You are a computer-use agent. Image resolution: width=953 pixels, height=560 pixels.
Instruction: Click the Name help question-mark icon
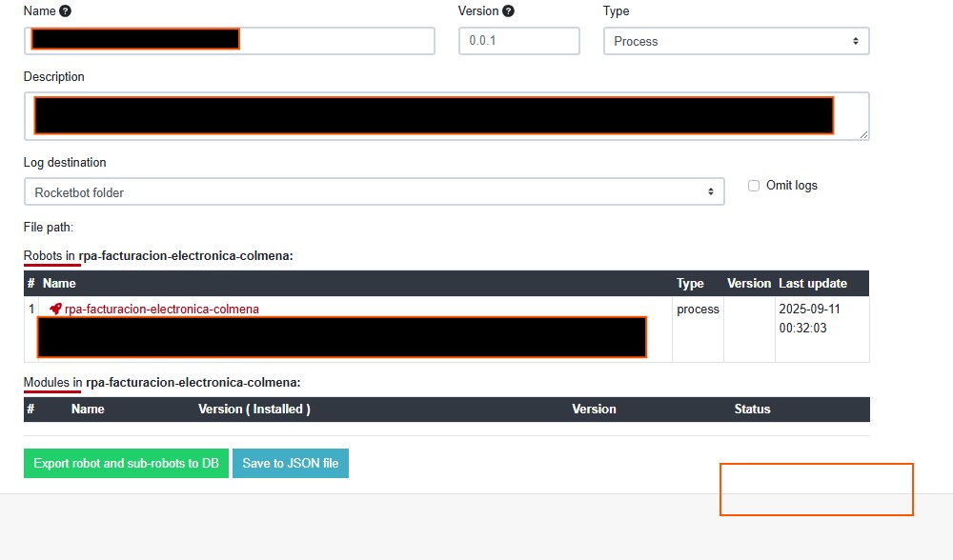tap(65, 10)
